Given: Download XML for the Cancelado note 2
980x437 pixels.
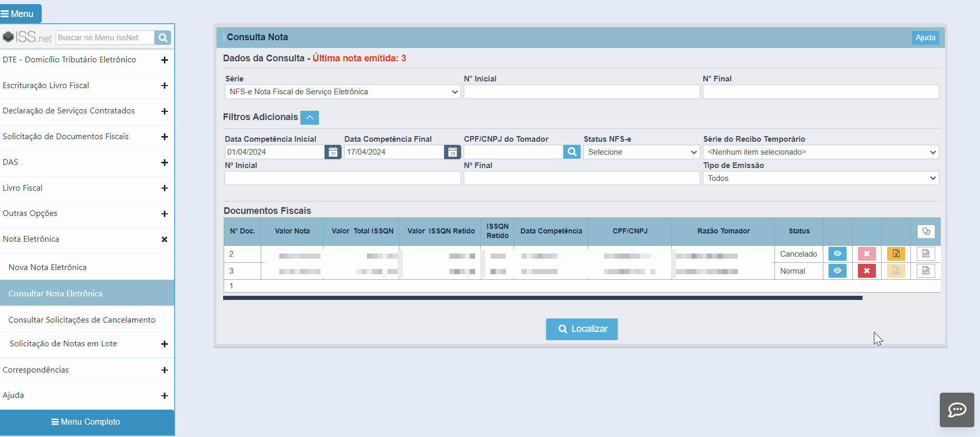Looking at the screenshot, I should pos(926,254).
